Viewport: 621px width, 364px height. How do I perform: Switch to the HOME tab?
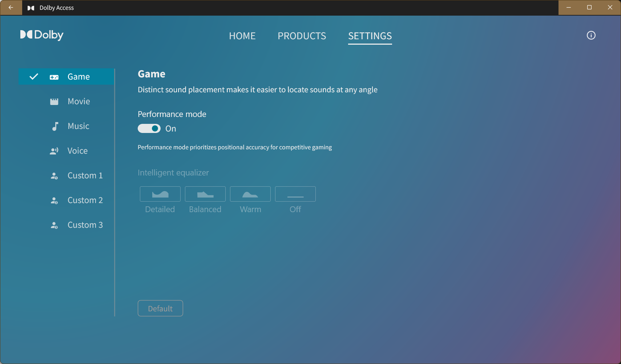(x=242, y=36)
